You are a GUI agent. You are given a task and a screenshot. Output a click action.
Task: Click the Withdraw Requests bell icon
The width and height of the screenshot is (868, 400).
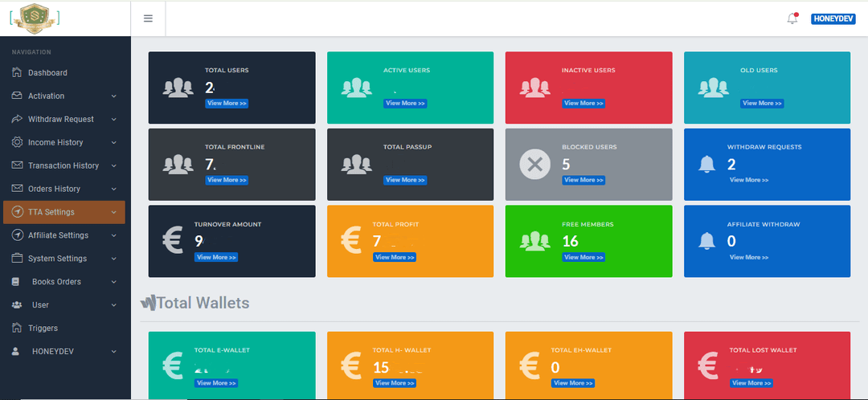coord(707,165)
